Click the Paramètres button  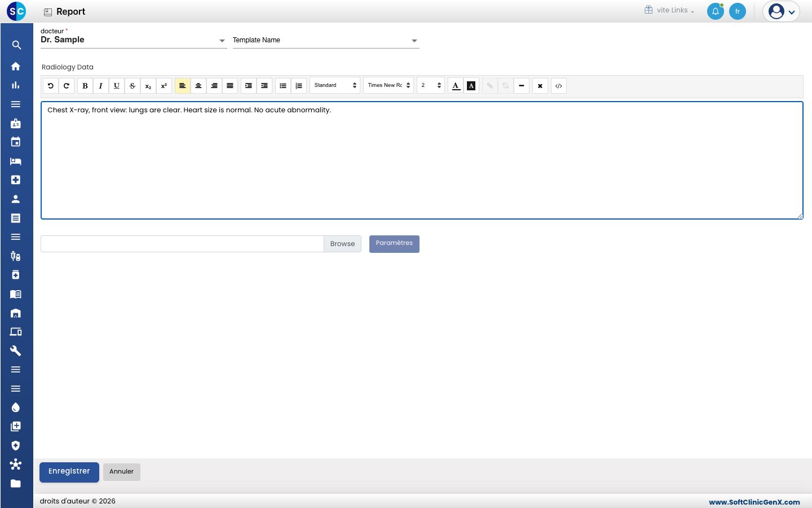394,244
